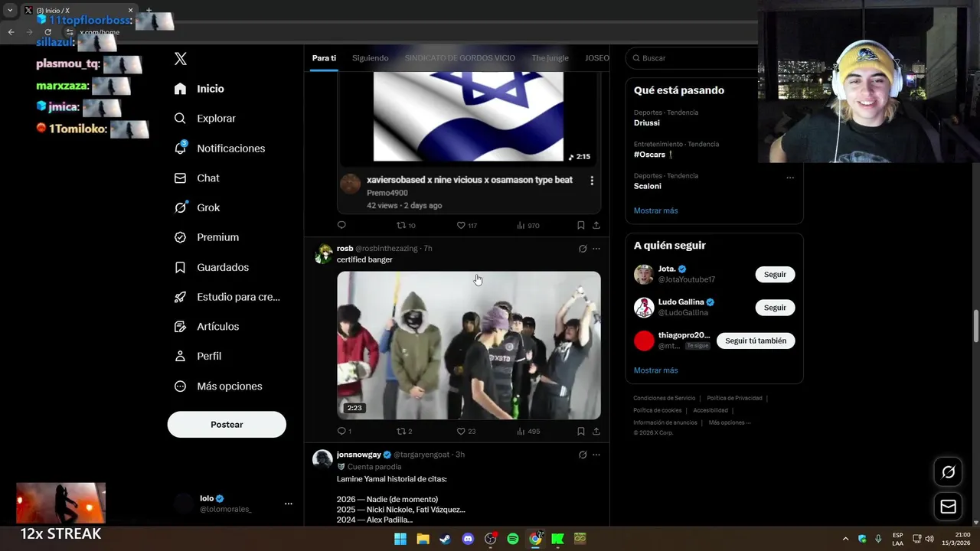Screen dimensions: 980x551
Task: Ask Grok about jonsnowgay's post
Action: pos(583,455)
